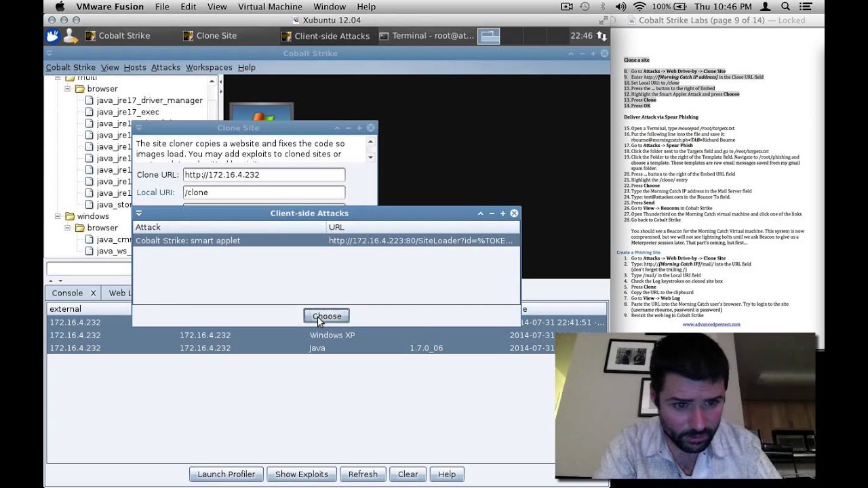Launch the Profiler
The height and width of the screenshot is (488, 868).
coord(226,474)
